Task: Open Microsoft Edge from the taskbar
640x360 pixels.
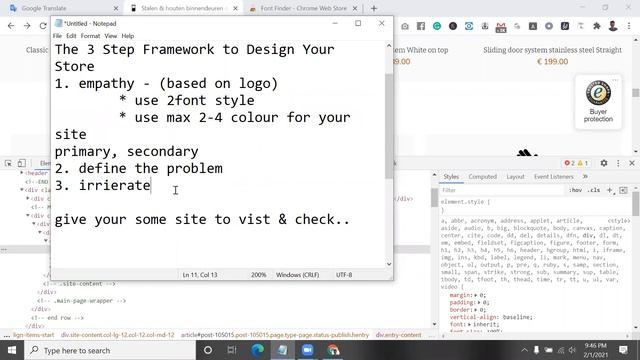Action: (x=257, y=350)
